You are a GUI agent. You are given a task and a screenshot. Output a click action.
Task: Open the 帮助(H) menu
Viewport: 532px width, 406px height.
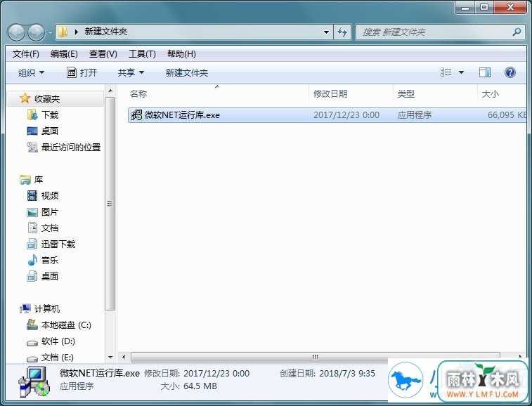(181, 54)
